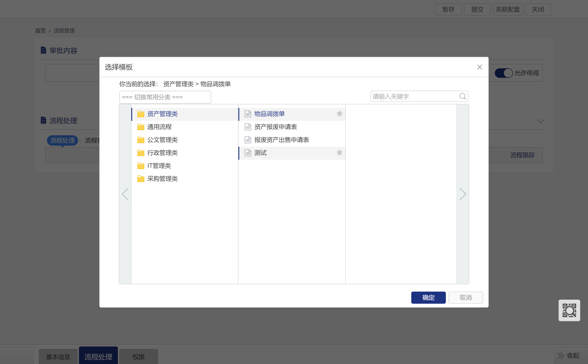The width and height of the screenshot is (588, 364).
Task: Click the left arrow of template panel
Action: pos(125,194)
